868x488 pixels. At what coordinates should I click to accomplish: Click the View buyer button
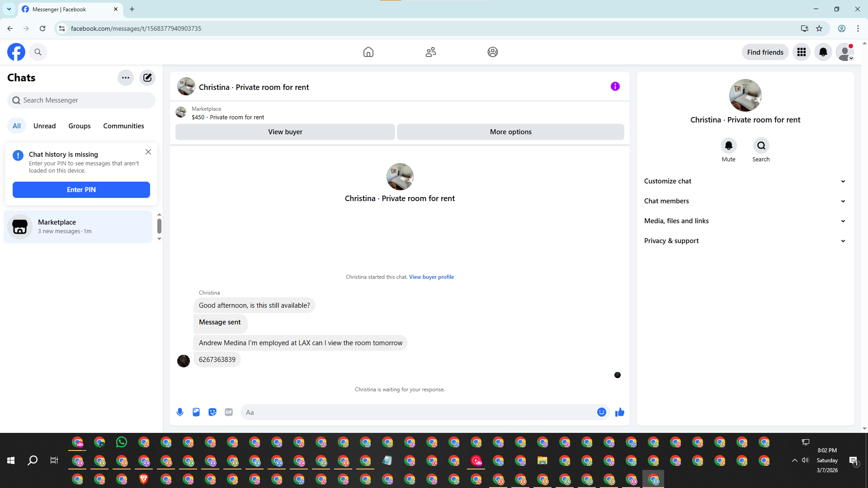point(285,132)
